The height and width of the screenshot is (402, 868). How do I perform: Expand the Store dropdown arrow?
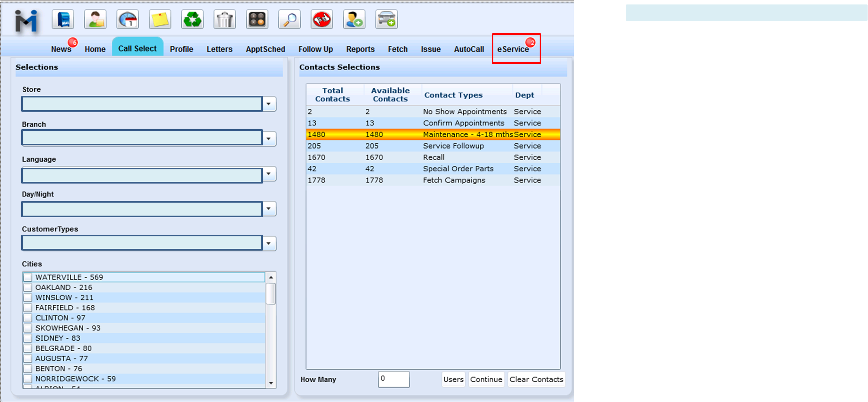pyautogui.click(x=269, y=104)
